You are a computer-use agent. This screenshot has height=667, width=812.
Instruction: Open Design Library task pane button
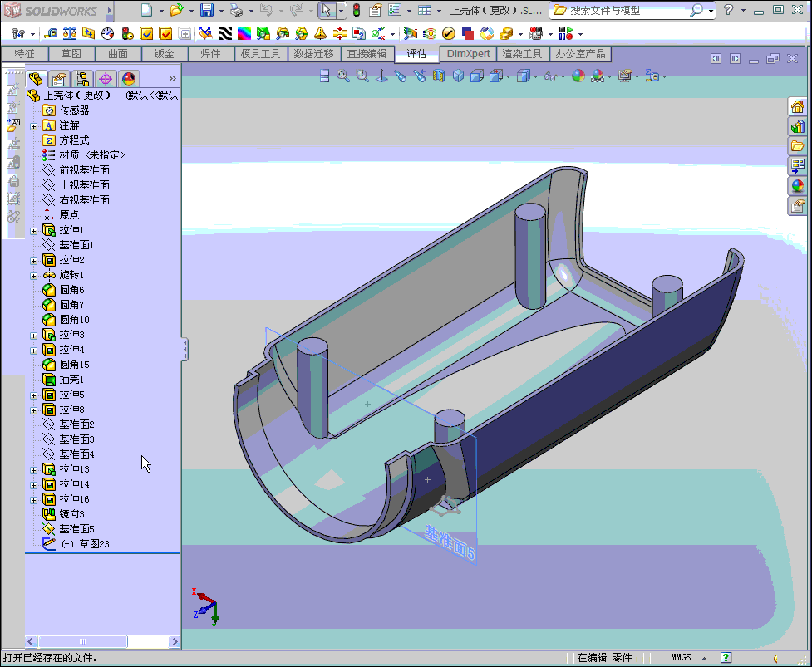[x=798, y=126]
